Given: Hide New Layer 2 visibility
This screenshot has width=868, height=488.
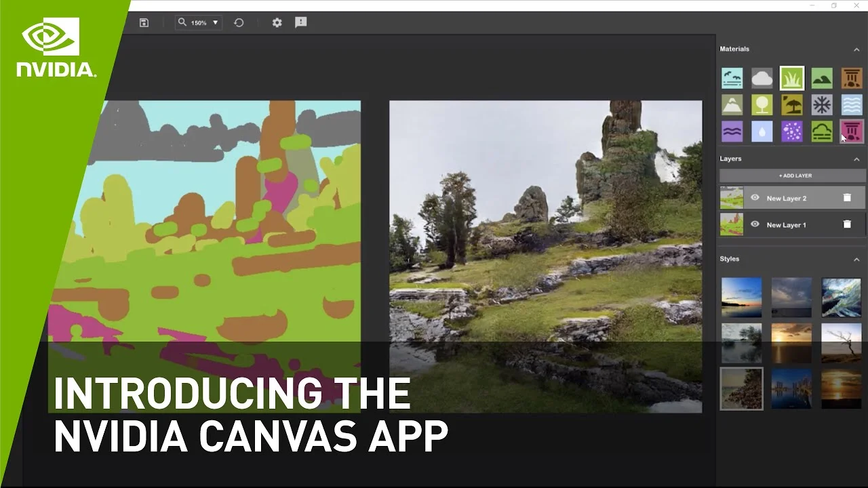Looking at the screenshot, I should click(x=755, y=198).
